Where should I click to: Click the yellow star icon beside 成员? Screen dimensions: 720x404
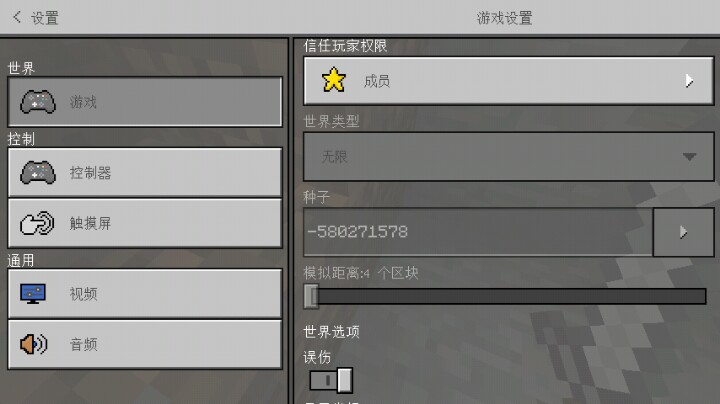pyautogui.click(x=333, y=80)
